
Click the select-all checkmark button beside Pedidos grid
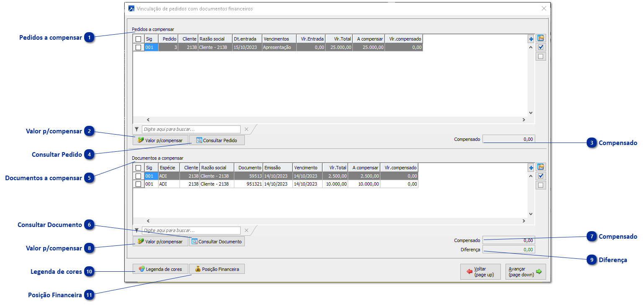coord(541,47)
